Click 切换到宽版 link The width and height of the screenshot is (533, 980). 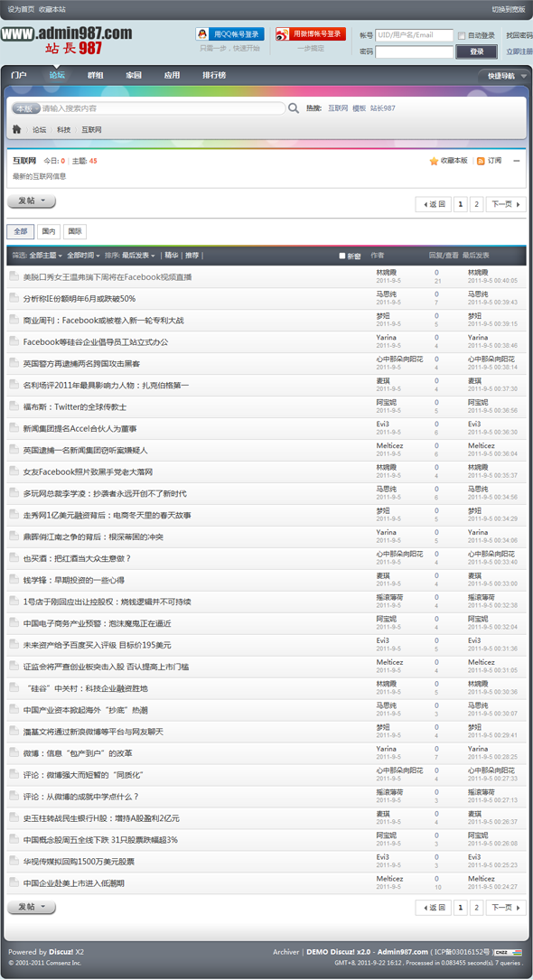pyautogui.click(x=509, y=9)
